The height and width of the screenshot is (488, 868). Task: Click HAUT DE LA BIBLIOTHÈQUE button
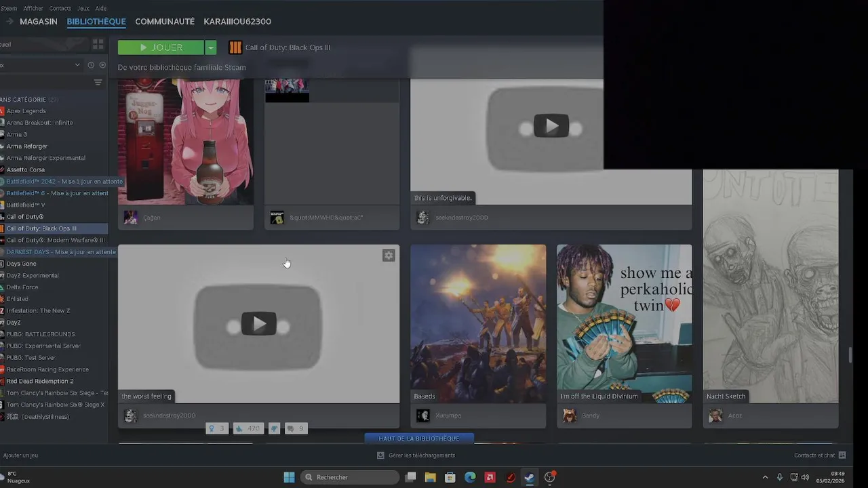pos(419,439)
